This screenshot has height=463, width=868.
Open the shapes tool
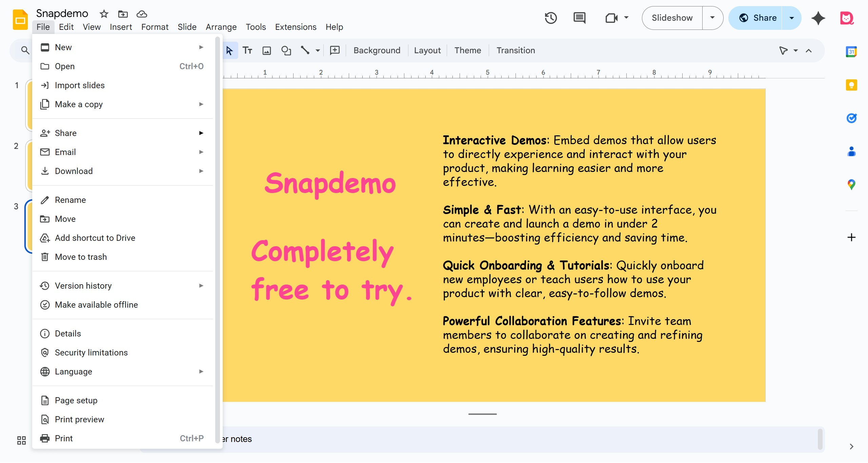coord(286,51)
